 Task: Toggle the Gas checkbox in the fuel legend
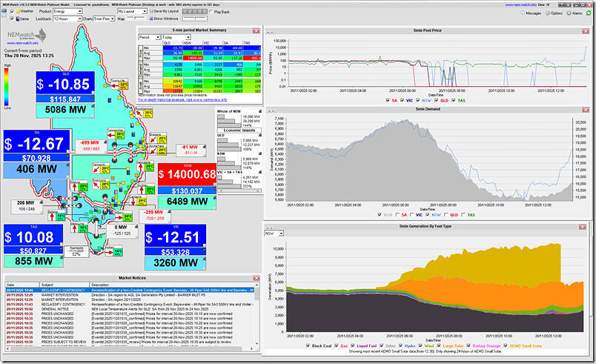click(337, 345)
